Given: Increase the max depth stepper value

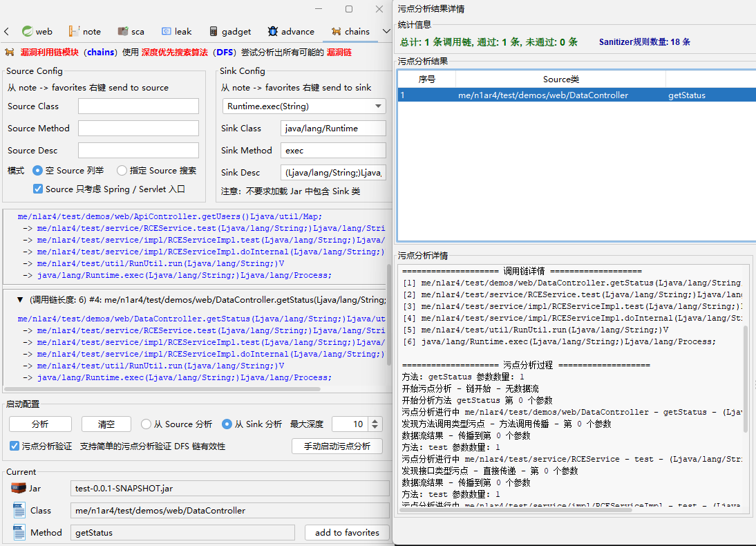Looking at the screenshot, I should click(x=375, y=421).
